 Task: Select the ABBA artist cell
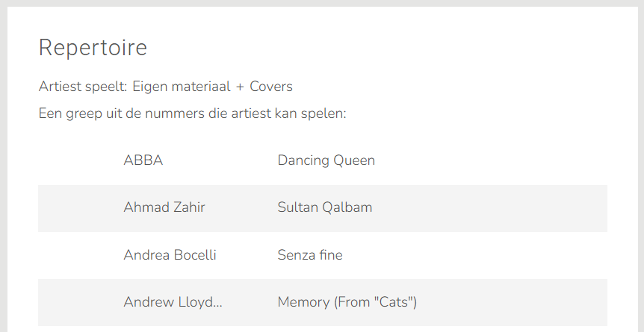pos(143,160)
